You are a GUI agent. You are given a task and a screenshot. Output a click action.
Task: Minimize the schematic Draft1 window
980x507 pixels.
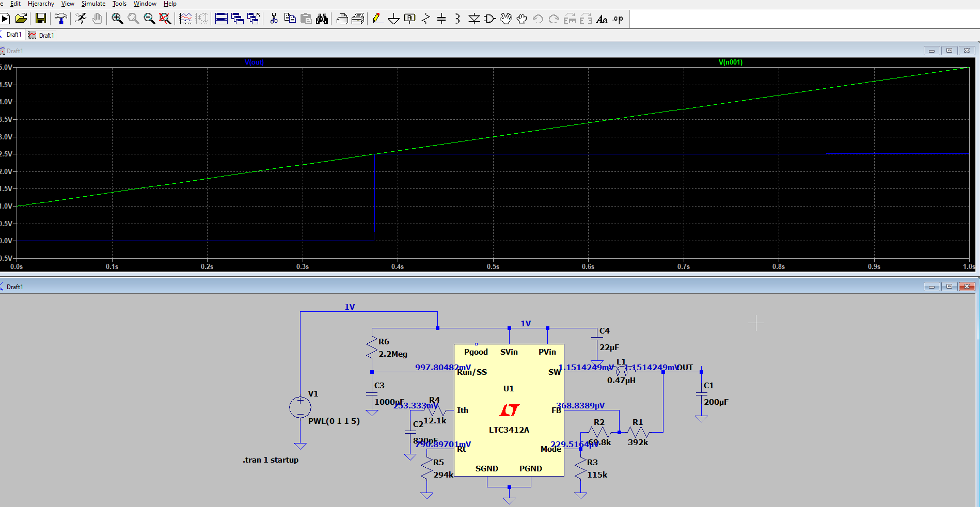(x=931, y=287)
